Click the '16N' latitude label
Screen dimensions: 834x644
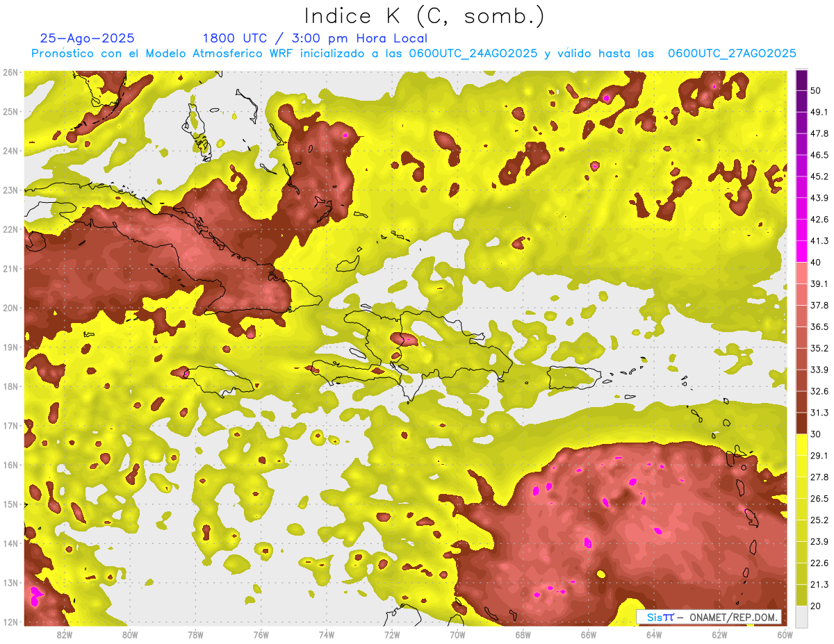point(10,465)
